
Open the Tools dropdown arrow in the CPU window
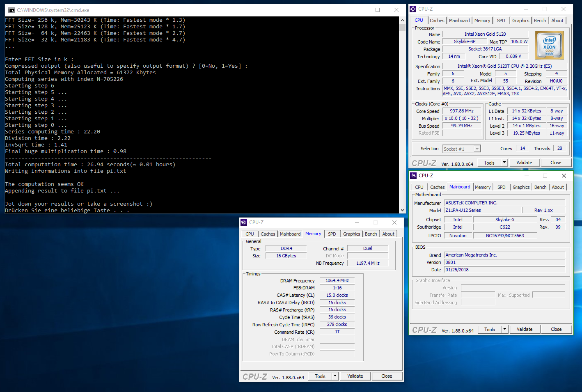click(x=504, y=163)
